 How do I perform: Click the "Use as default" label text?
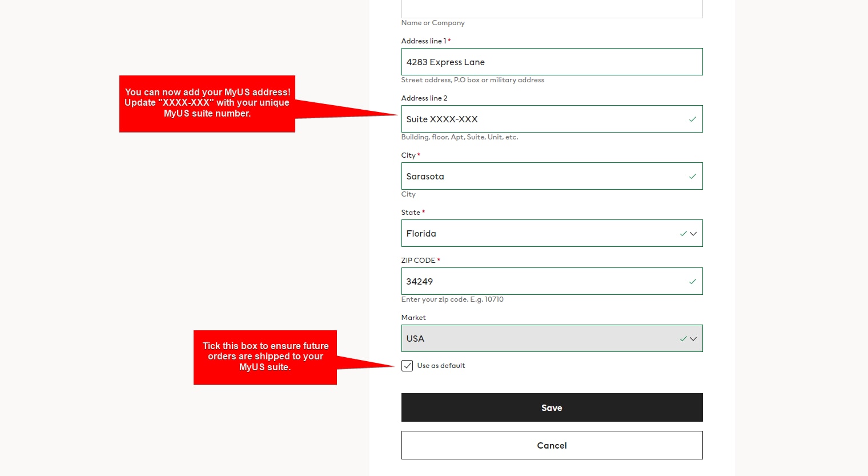pyautogui.click(x=441, y=366)
